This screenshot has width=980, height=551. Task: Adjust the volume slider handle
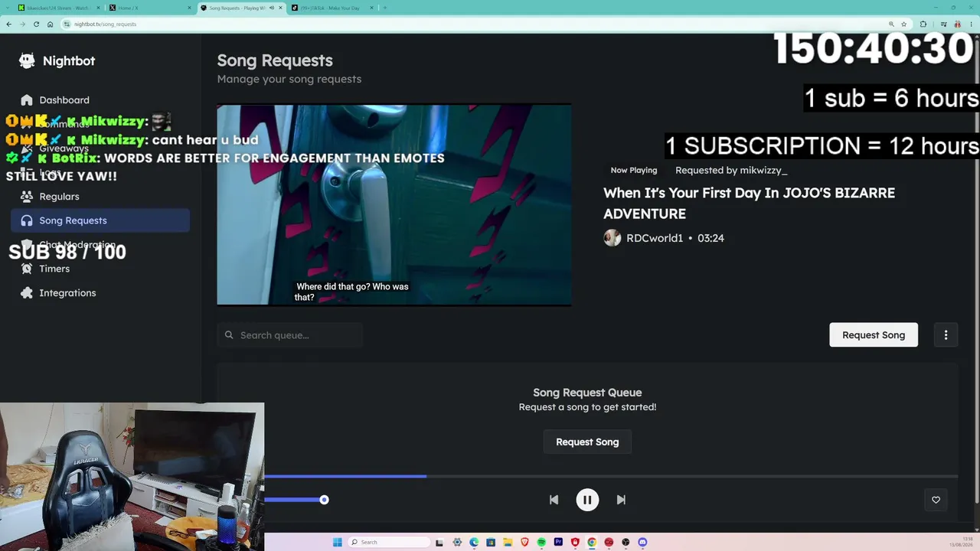(324, 500)
